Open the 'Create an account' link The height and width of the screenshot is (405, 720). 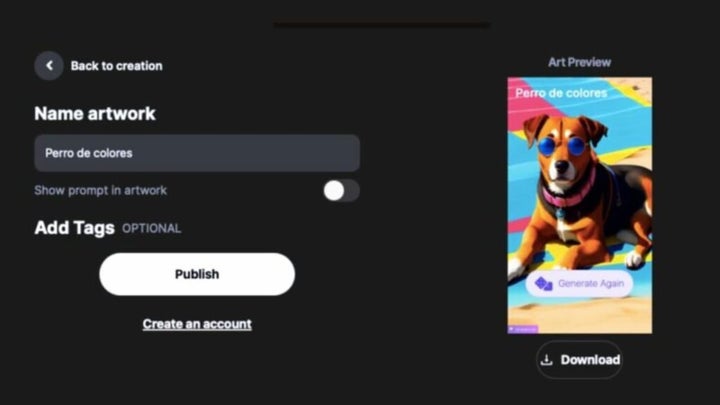[197, 324]
